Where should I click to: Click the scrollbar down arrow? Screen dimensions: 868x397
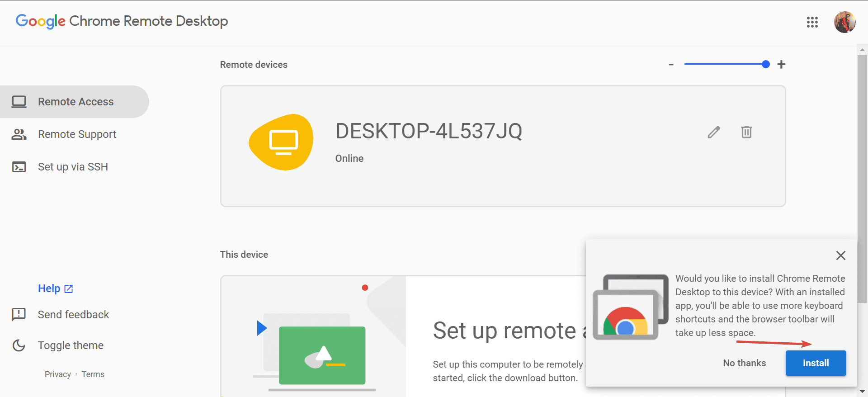pos(862,392)
